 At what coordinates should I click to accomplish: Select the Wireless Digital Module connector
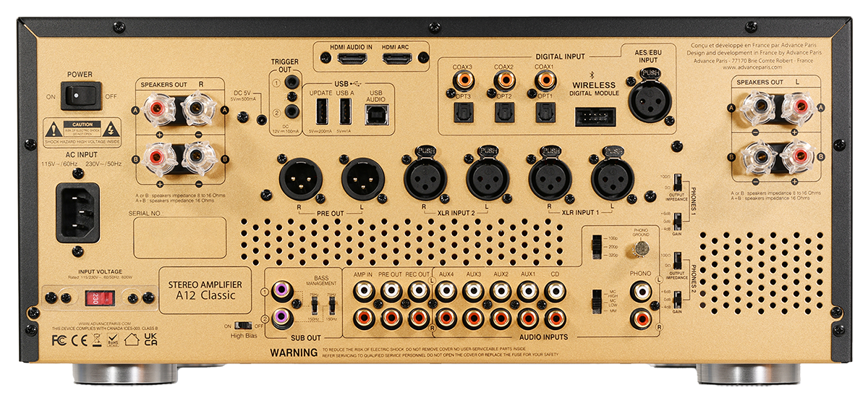pos(595,117)
